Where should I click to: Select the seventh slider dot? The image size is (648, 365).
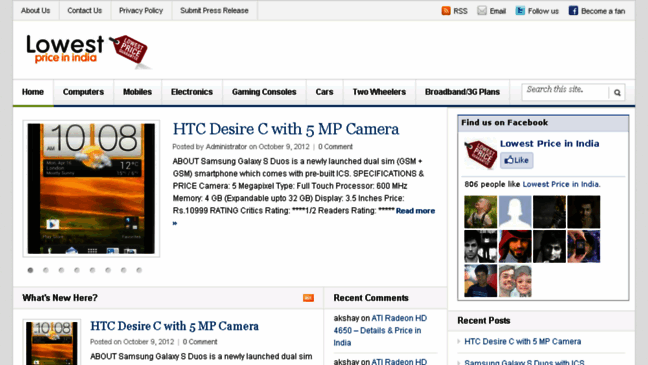[123, 270]
